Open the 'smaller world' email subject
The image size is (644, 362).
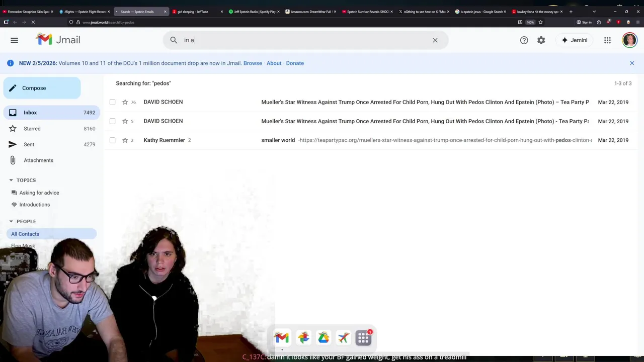[278, 140]
